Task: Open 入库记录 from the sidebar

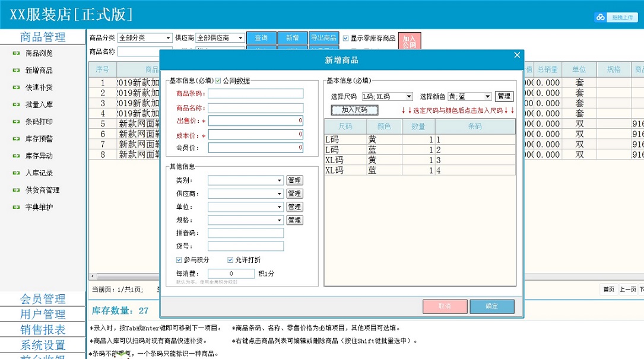Action: pos(38,174)
